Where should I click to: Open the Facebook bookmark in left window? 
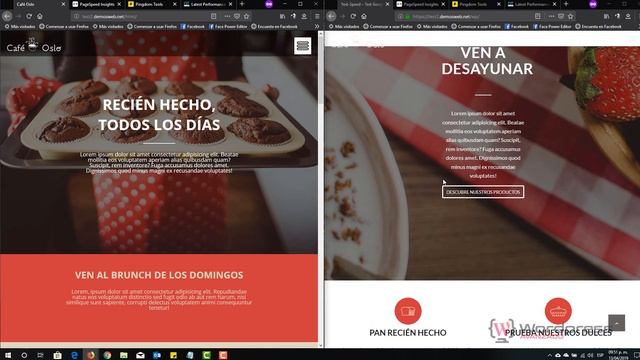tap(192, 27)
